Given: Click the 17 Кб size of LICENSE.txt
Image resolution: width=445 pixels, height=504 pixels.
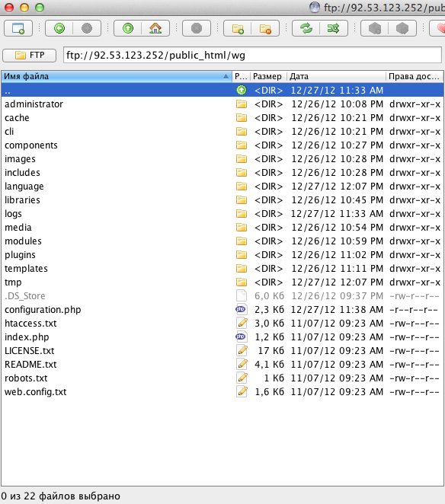Looking at the screenshot, I should tap(271, 351).
